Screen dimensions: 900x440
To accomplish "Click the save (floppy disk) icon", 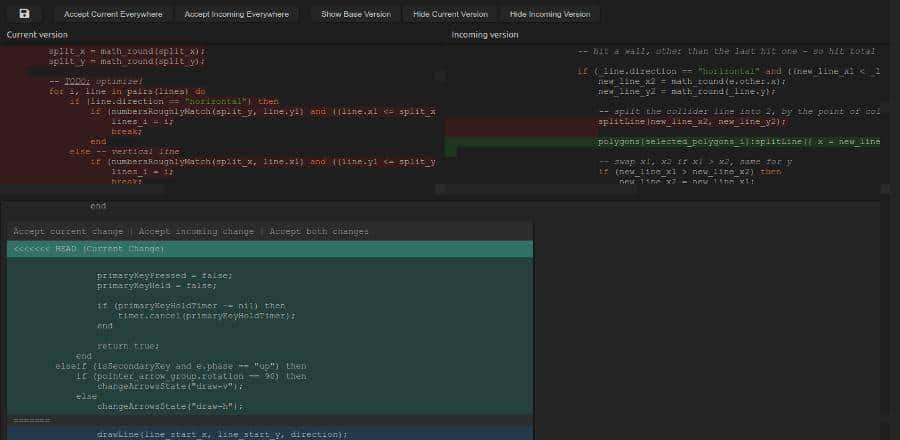I will tap(24, 14).
